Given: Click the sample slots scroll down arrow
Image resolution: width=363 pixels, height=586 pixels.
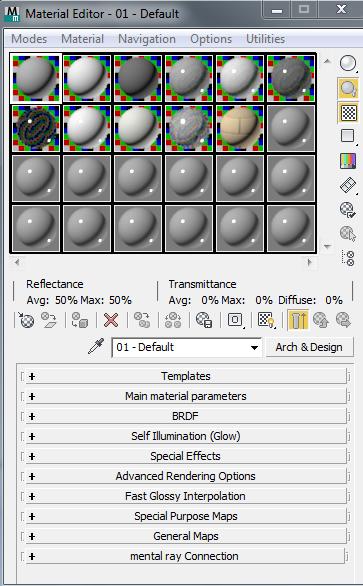Looking at the screenshot, I should coord(327,246).
